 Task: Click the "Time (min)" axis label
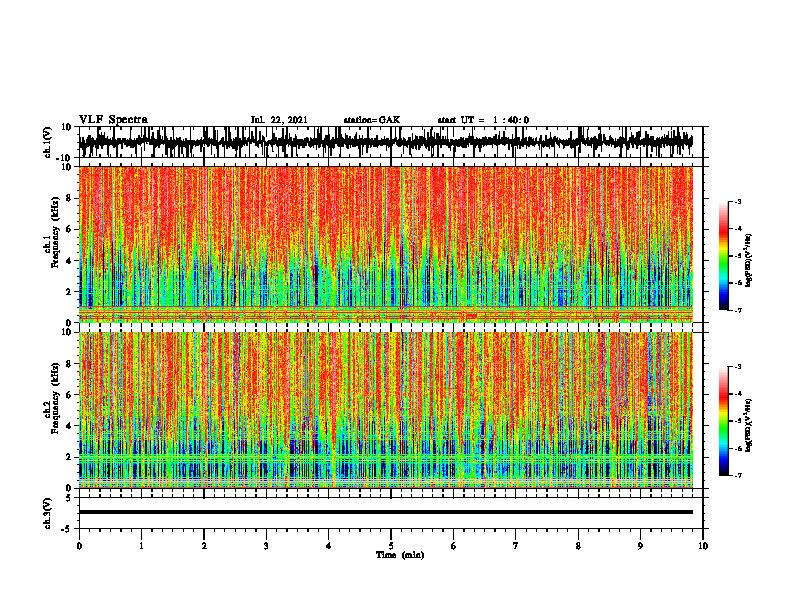(x=400, y=555)
